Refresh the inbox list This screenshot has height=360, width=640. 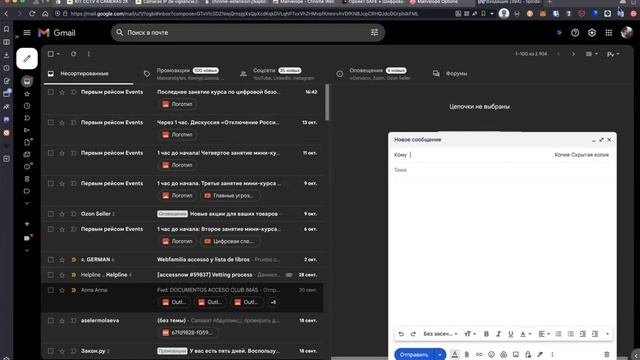73,54
